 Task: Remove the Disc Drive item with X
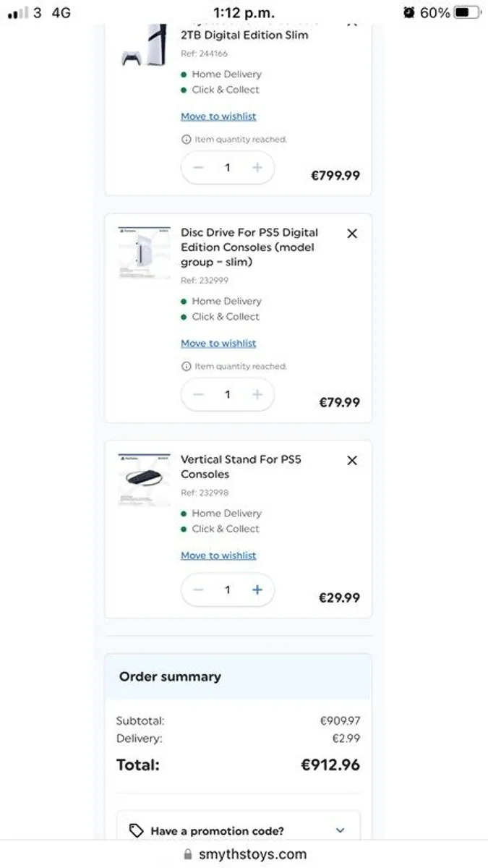pos(352,234)
